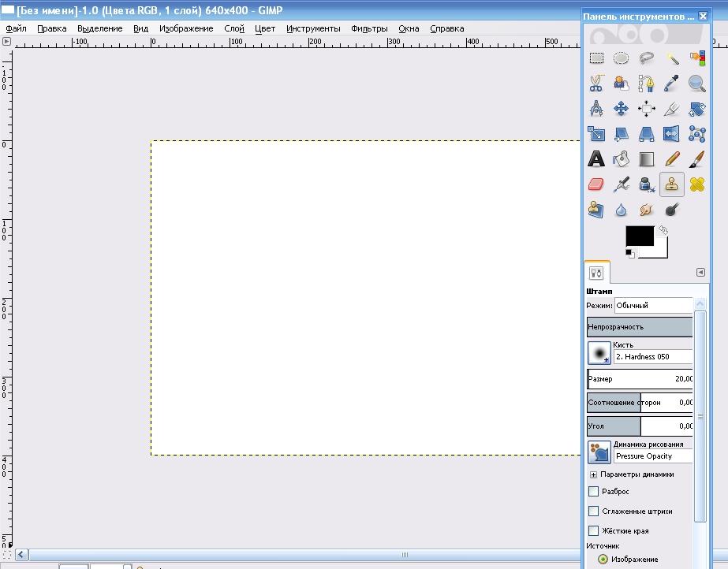728x569 pixels.
Task: Click the brush preview button for Кисть
Action: coord(599,352)
